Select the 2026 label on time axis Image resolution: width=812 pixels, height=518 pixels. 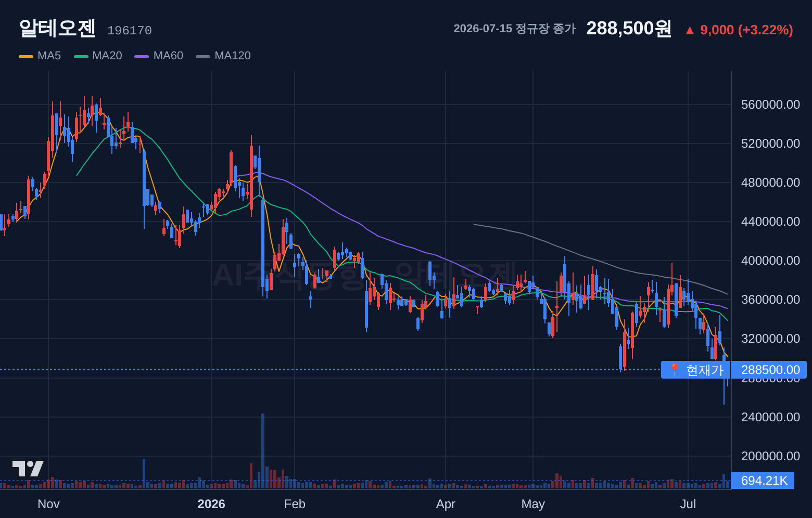[x=211, y=504]
